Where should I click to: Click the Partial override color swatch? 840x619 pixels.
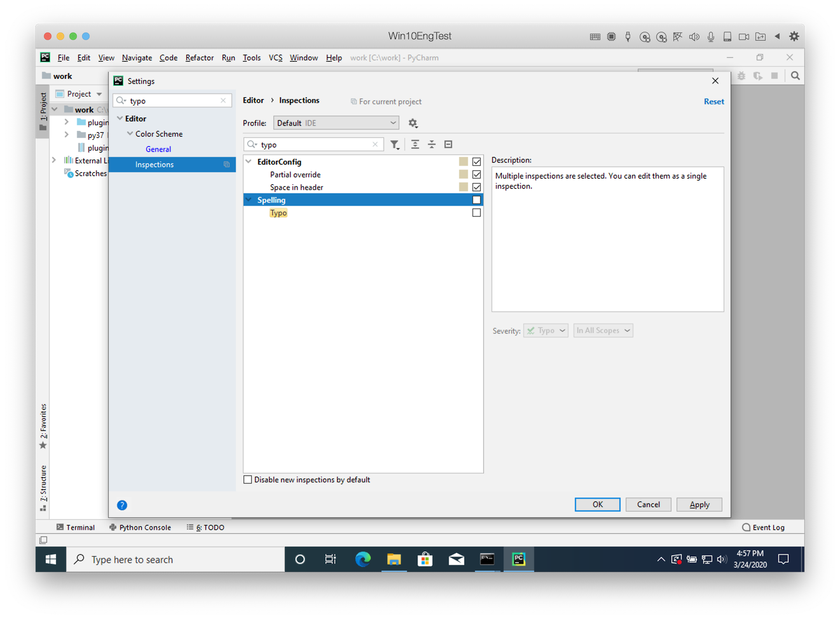point(464,174)
